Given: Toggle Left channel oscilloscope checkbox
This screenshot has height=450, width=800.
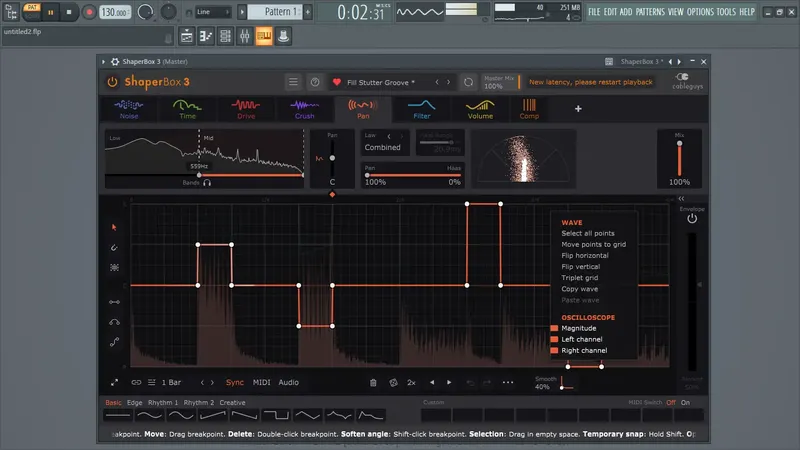Looking at the screenshot, I should (554, 339).
